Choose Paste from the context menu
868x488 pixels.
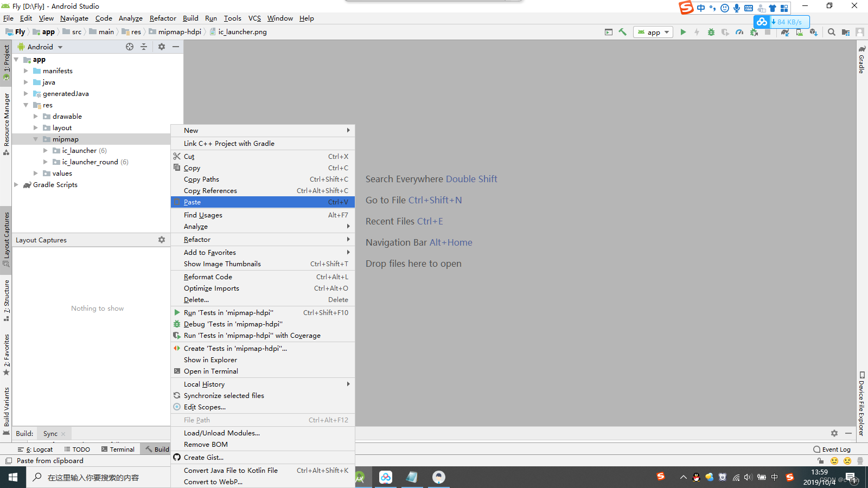[263, 202]
